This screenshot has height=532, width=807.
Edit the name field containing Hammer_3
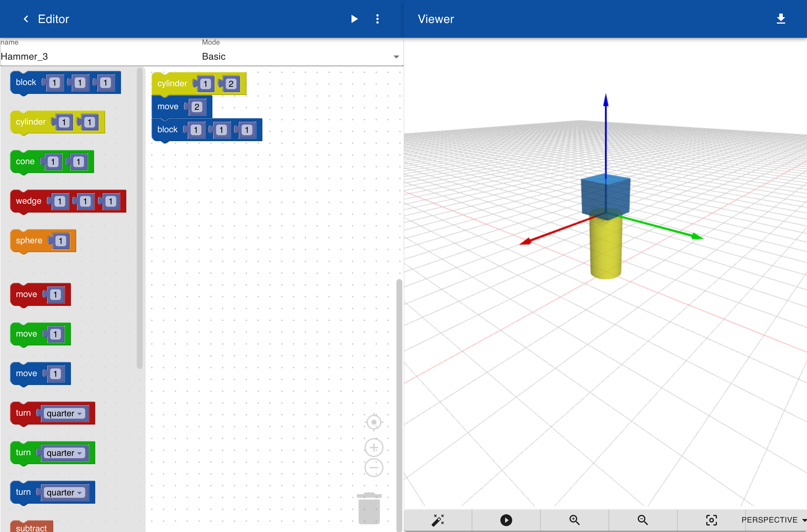tap(100, 56)
